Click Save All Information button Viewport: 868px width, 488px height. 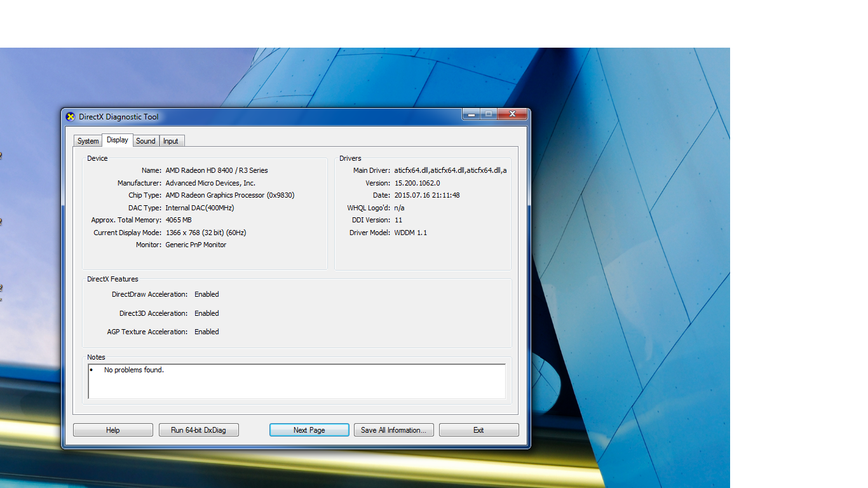click(394, 430)
